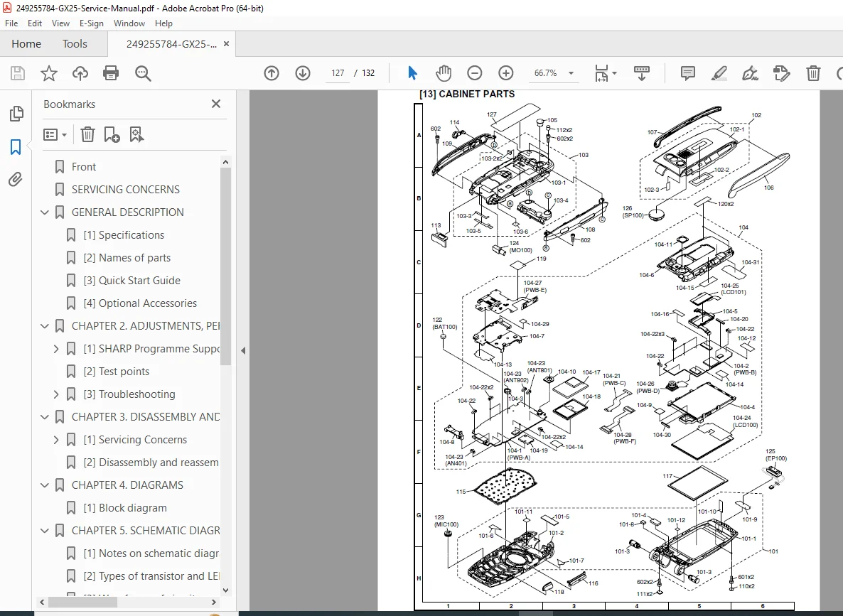This screenshot has width=843, height=616.
Task: Open [1] Specifications bookmark
Action: click(124, 235)
